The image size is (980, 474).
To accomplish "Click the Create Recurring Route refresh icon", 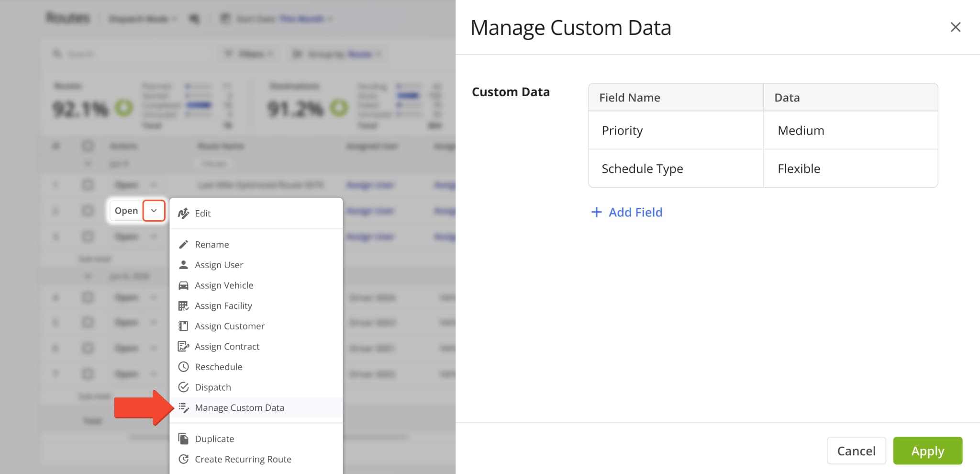I will click(183, 459).
